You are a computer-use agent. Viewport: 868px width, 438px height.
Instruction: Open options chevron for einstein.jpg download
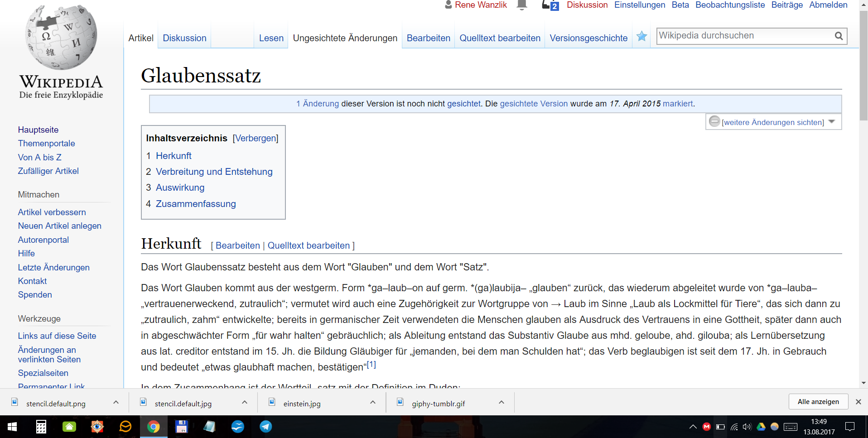[x=373, y=402]
